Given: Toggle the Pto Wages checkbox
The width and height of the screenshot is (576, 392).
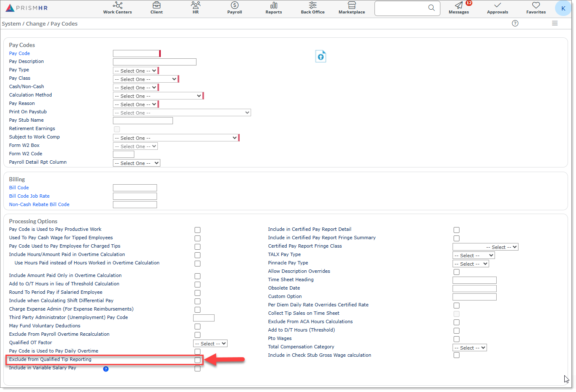Looking at the screenshot, I should (x=456, y=339).
